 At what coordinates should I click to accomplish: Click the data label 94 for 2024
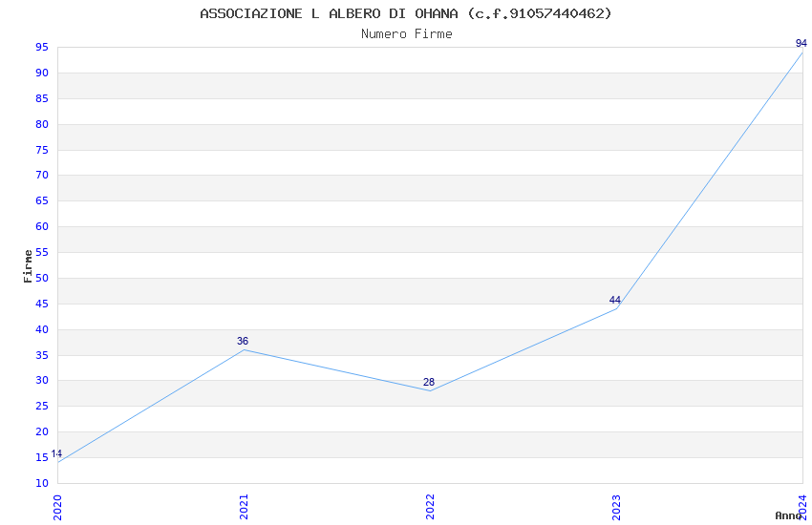[x=801, y=43]
